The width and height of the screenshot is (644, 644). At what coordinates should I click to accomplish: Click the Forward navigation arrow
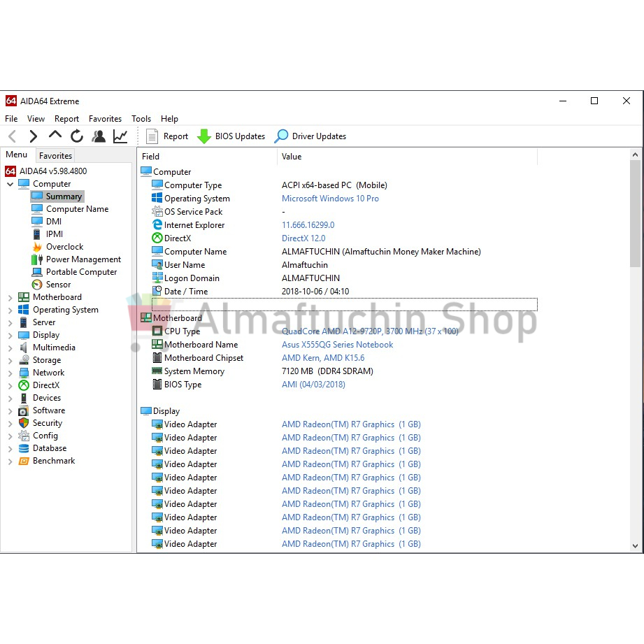click(34, 136)
